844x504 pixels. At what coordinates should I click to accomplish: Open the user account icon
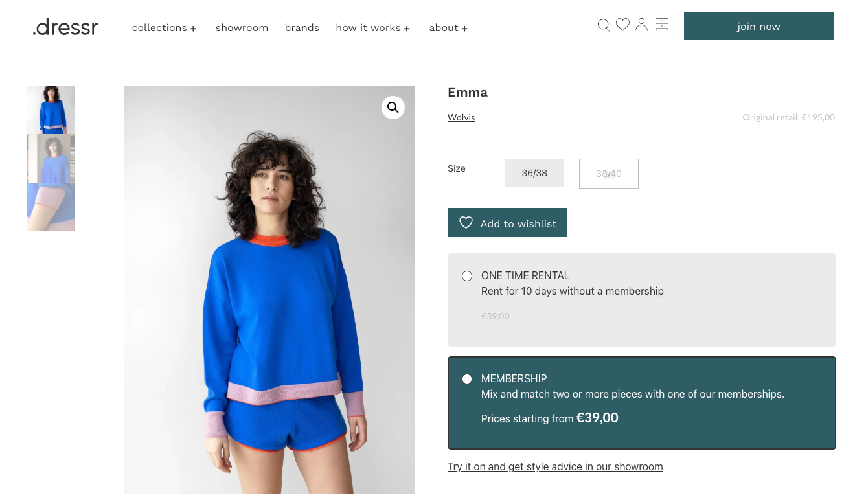point(641,25)
